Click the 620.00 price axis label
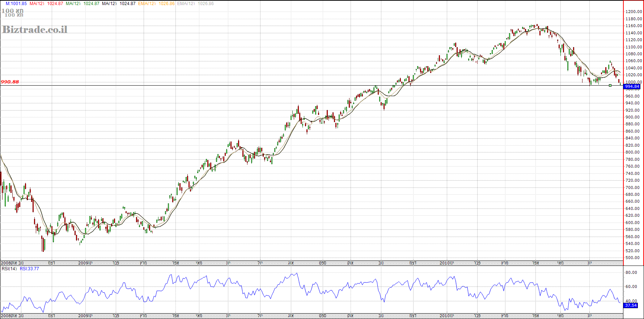 pos(633,216)
